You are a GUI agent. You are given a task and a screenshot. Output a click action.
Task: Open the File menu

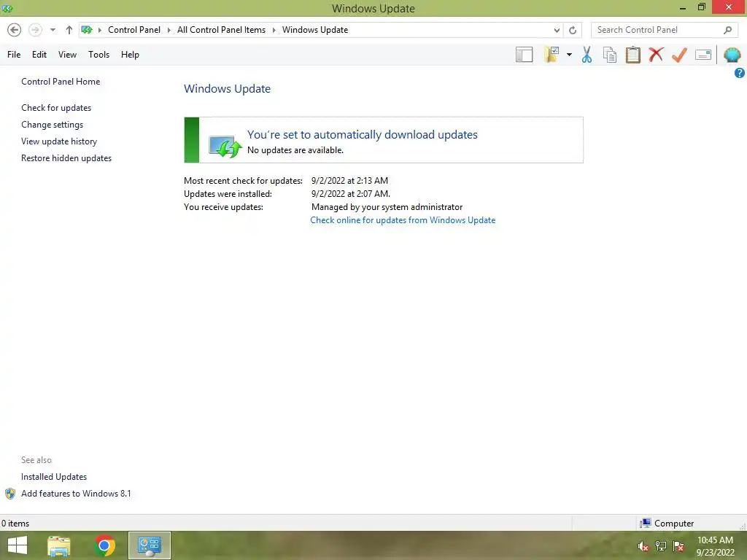coord(14,55)
